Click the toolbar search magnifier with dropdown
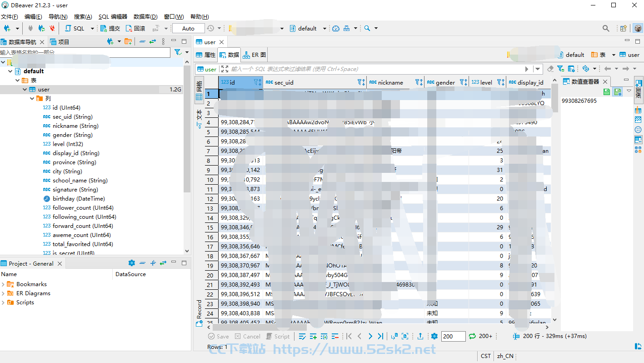The height and width of the screenshot is (363, 644). coord(367,28)
